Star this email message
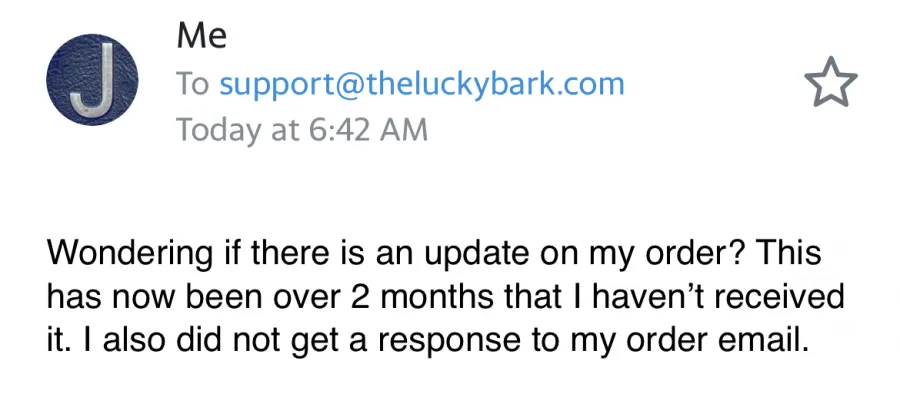The height and width of the screenshot is (397, 900). point(831,81)
